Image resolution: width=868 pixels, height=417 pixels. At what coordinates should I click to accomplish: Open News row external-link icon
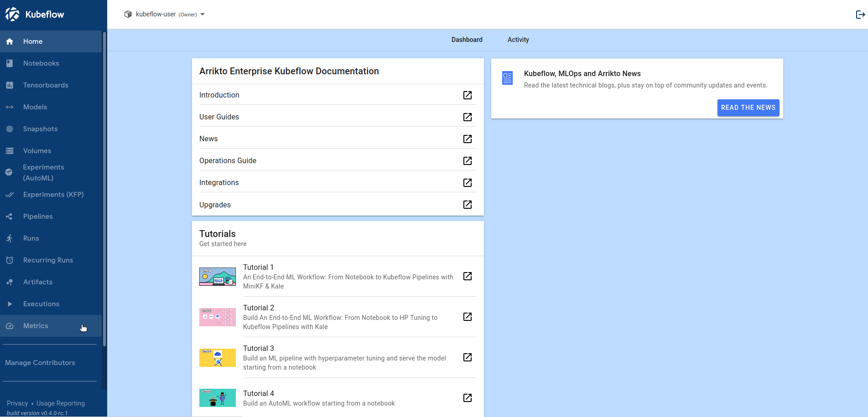click(468, 139)
